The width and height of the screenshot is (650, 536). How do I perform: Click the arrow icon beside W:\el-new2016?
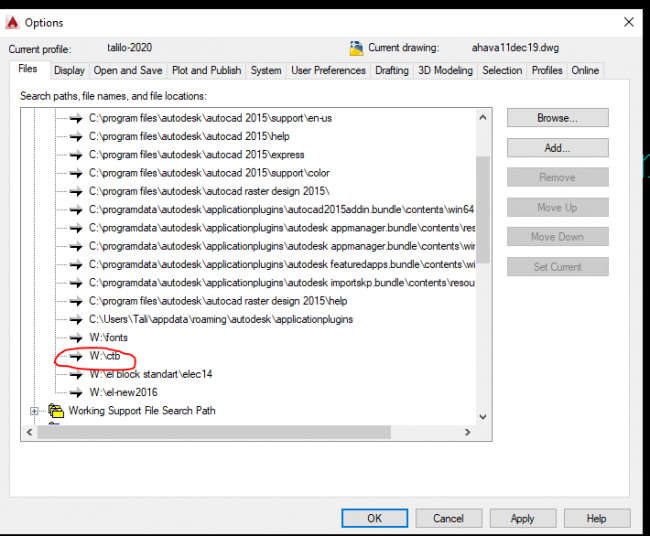tap(76, 392)
